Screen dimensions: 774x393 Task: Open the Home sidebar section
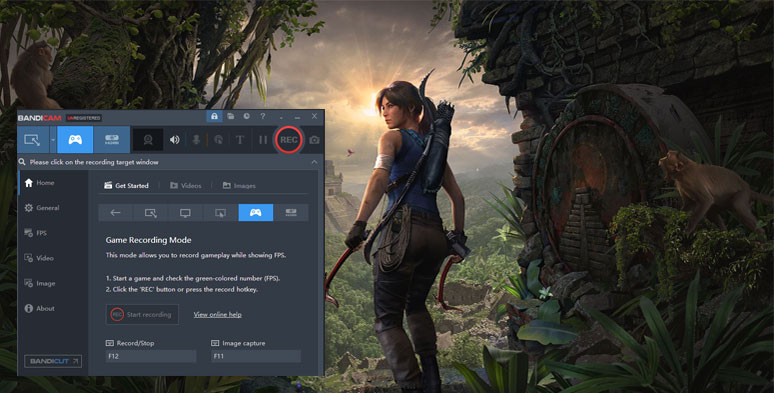39,183
